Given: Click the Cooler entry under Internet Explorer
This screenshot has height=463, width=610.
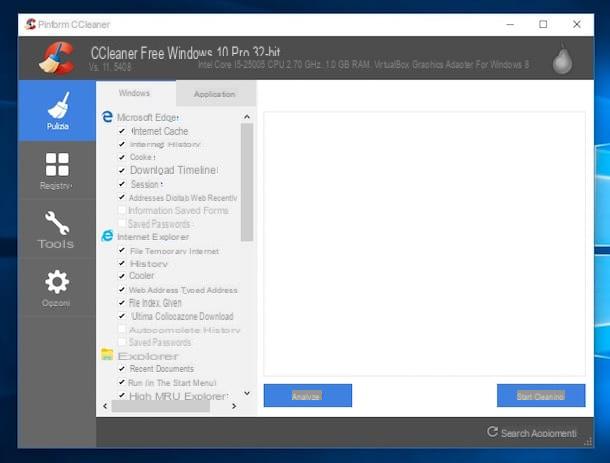Looking at the screenshot, I should [x=142, y=275].
